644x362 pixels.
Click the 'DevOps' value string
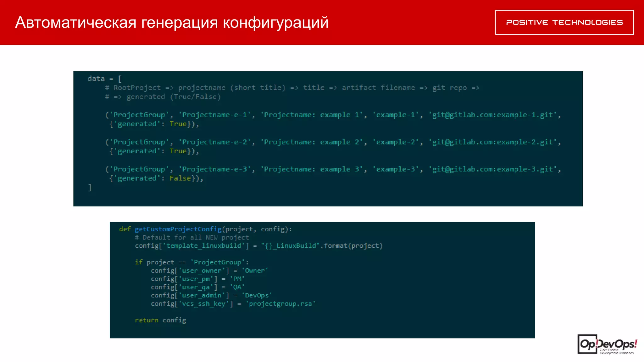257,295
